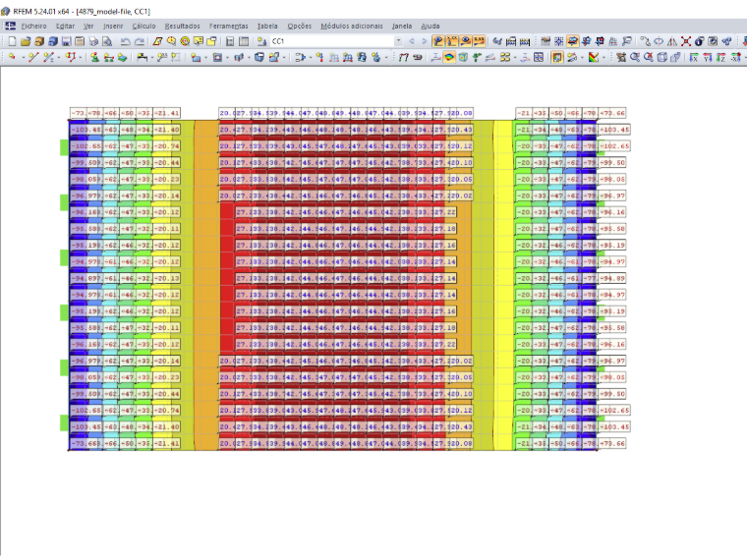The height and width of the screenshot is (560, 747).
Task: Expand the New surface dropdown arrow
Action: [205, 57]
